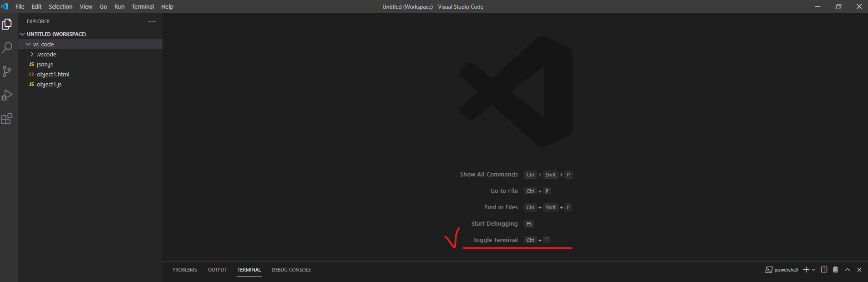Screen dimensions: 868x282
Task: Open the Extensions view icon
Action: tap(7, 119)
